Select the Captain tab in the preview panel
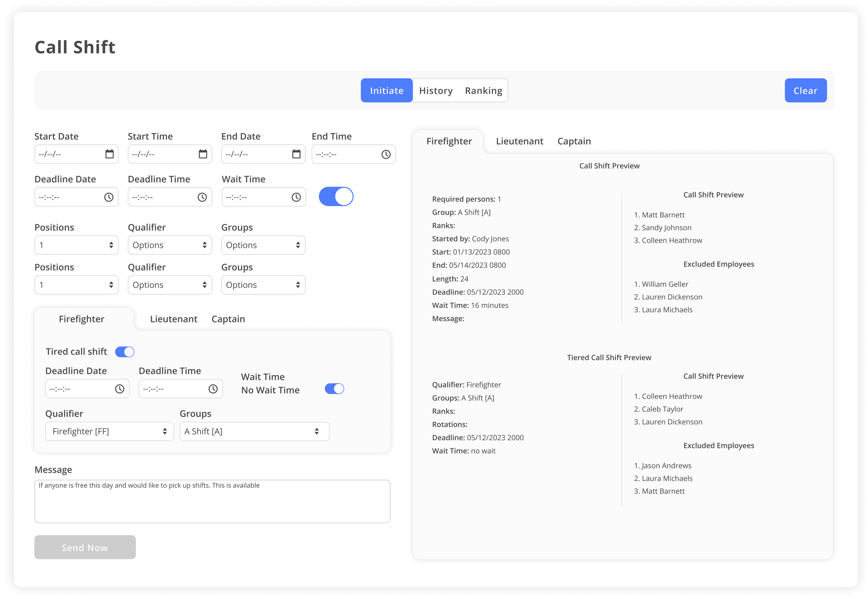 click(574, 141)
